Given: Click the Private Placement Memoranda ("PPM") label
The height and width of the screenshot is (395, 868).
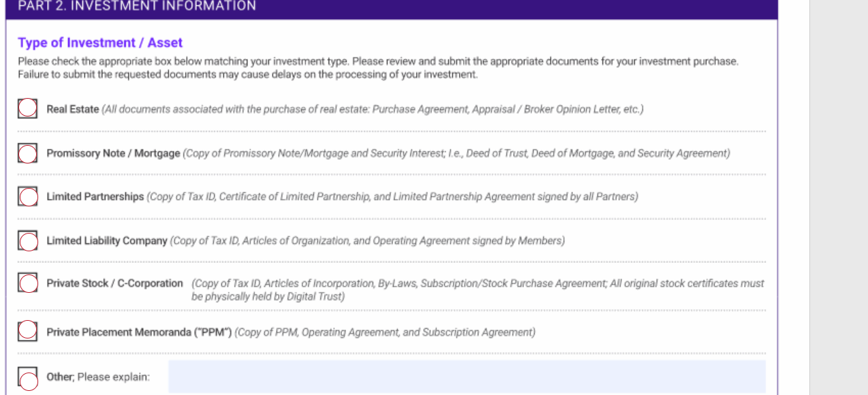Looking at the screenshot, I should (x=140, y=332).
